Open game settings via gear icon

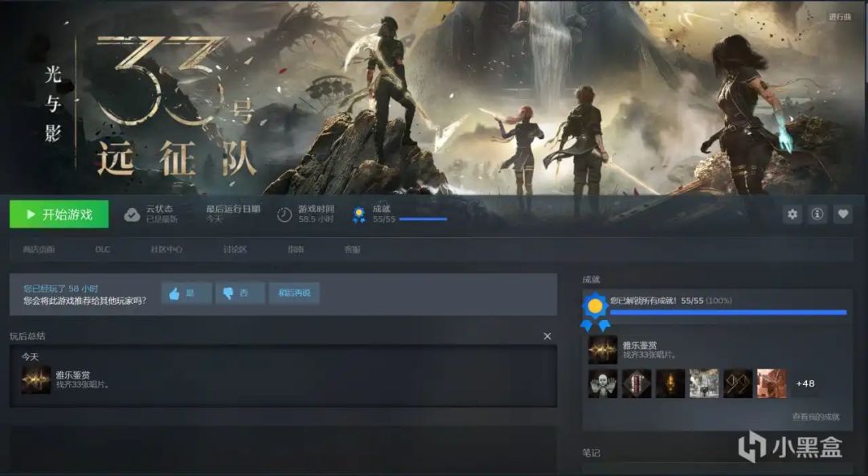(x=792, y=214)
